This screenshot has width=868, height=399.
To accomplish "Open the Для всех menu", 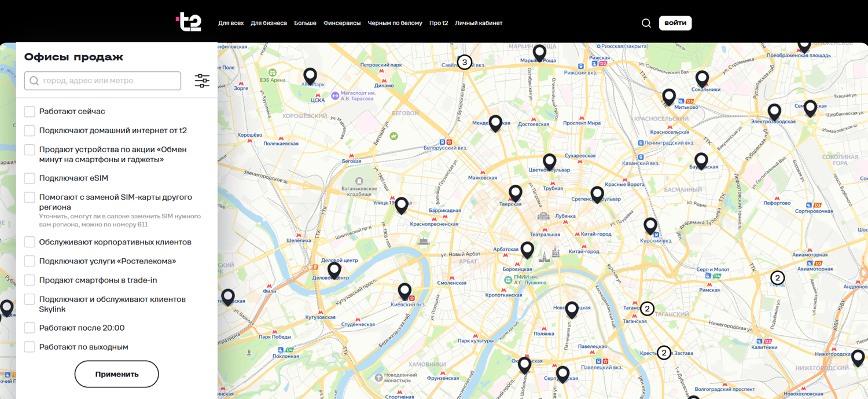I will tap(231, 23).
